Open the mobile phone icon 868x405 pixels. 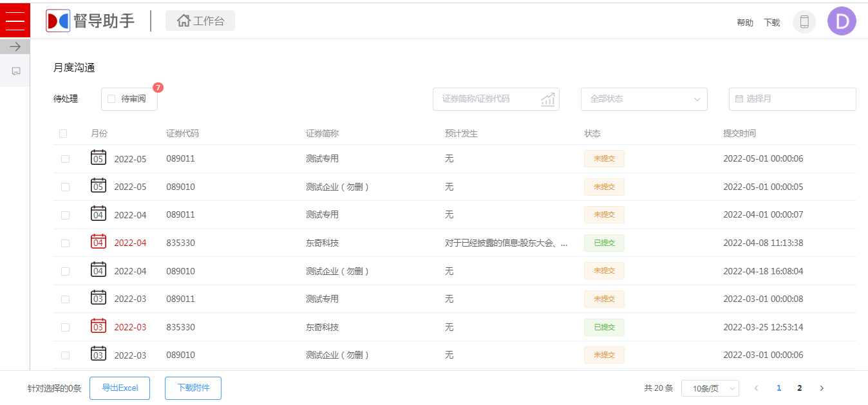(x=804, y=22)
